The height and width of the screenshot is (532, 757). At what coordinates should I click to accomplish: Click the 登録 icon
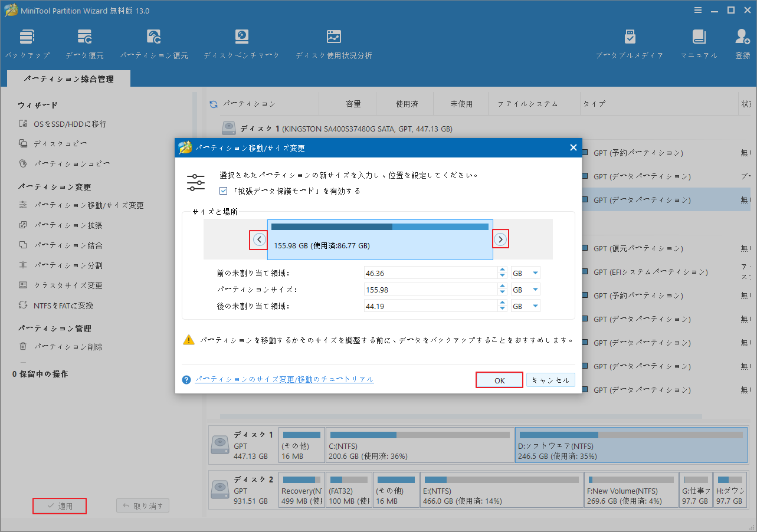coord(742,41)
